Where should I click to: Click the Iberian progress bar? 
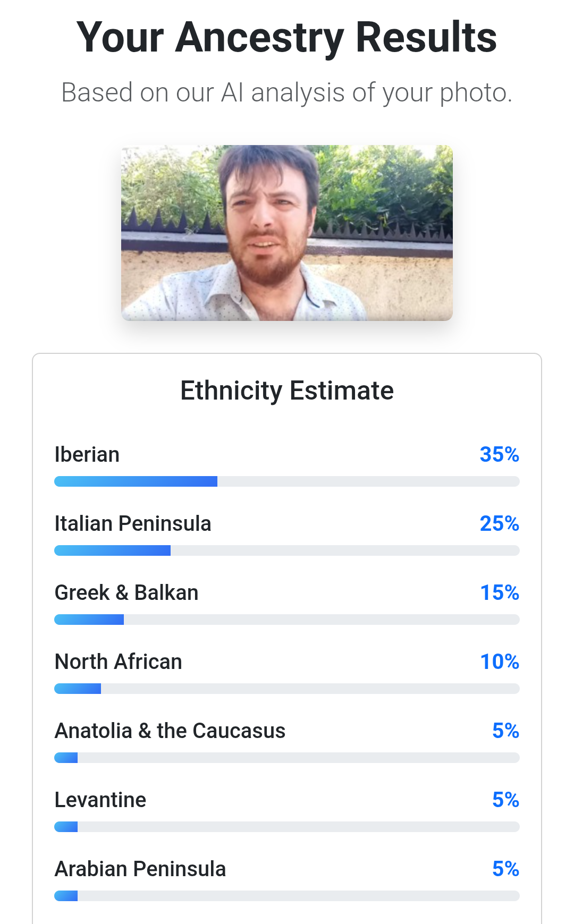tap(287, 481)
